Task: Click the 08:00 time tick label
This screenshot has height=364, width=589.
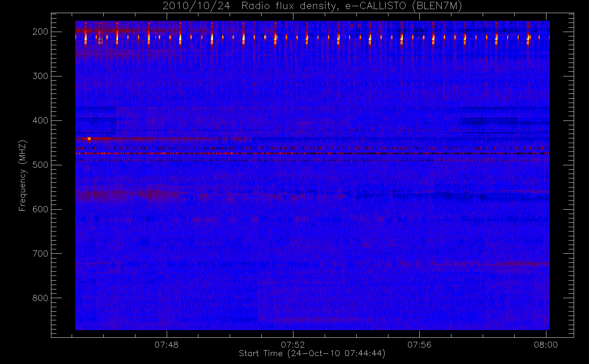Action: 546,345
